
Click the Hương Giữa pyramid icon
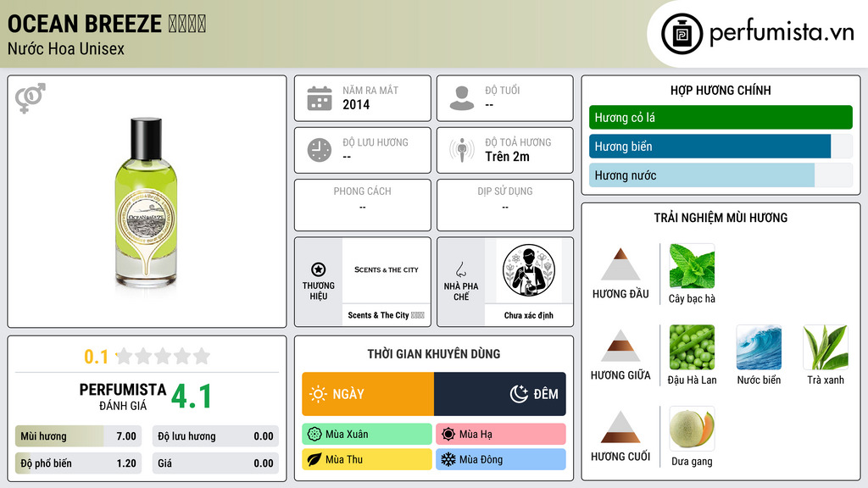coord(620,346)
